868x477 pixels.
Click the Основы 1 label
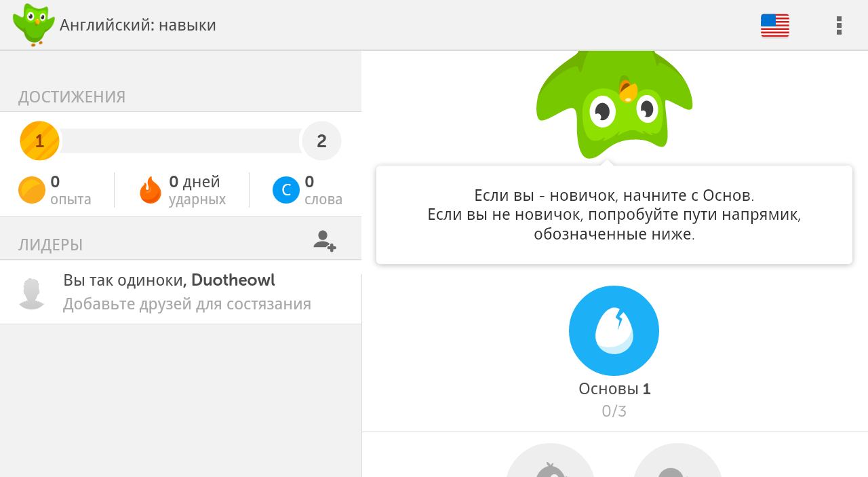pos(614,389)
